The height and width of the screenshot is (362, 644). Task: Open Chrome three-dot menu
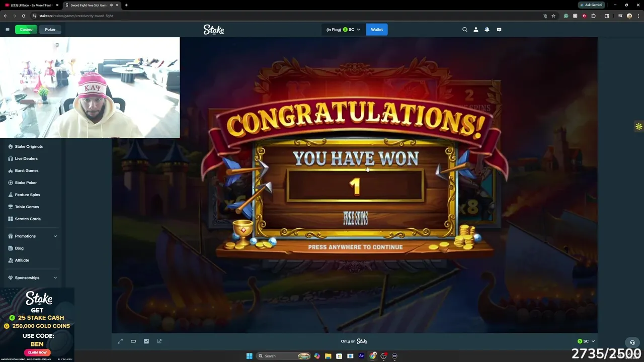click(x=638, y=16)
